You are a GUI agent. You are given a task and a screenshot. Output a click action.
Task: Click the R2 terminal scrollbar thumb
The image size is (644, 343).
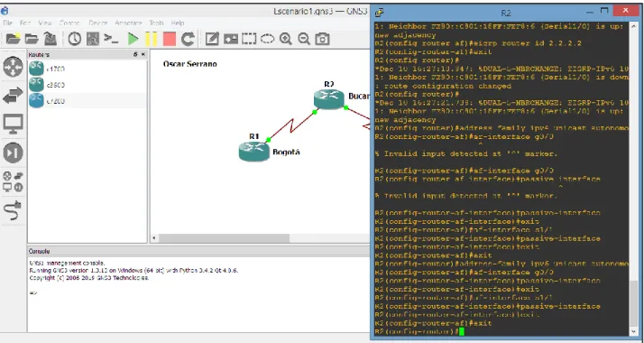635,303
